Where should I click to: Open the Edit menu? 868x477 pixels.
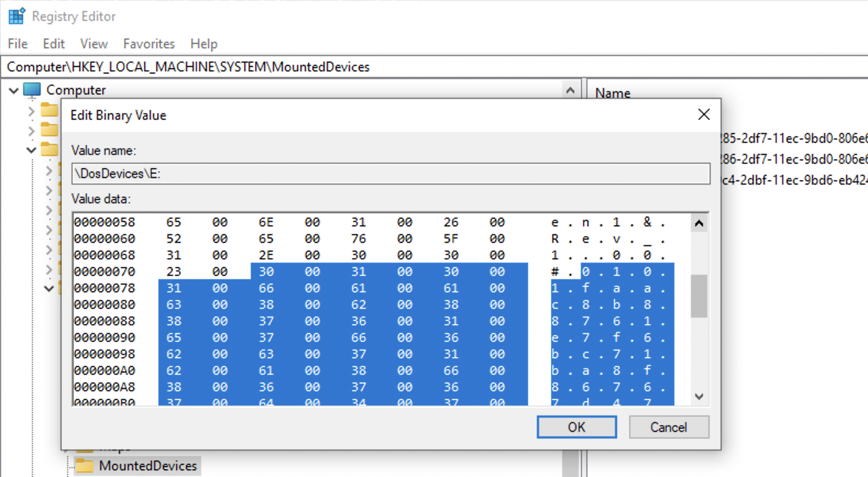tap(54, 43)
